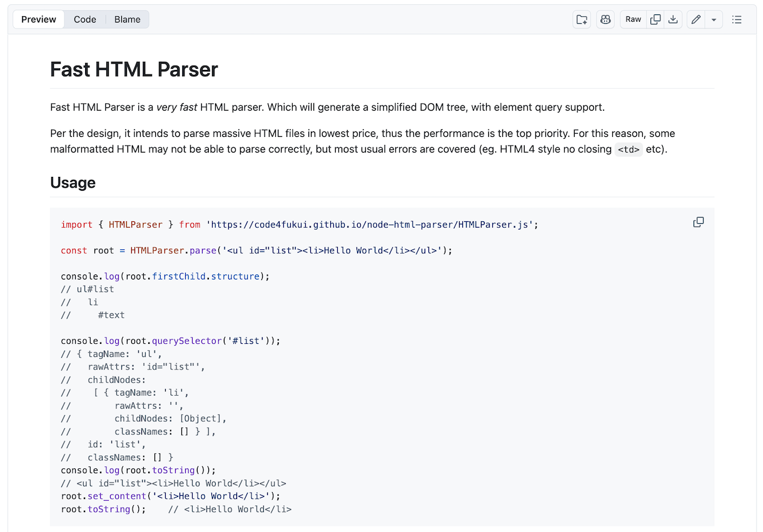This screenshot has width=763, height=532.
Task: Click the italic 'very fast' text
Action: tap(177, 107)
